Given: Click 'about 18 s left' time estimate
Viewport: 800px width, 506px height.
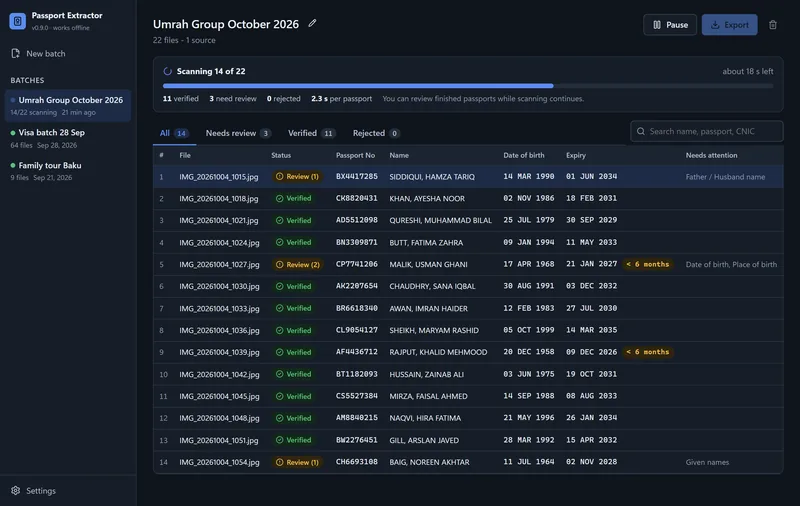Looking at the screenshot, I should point(747,71).
